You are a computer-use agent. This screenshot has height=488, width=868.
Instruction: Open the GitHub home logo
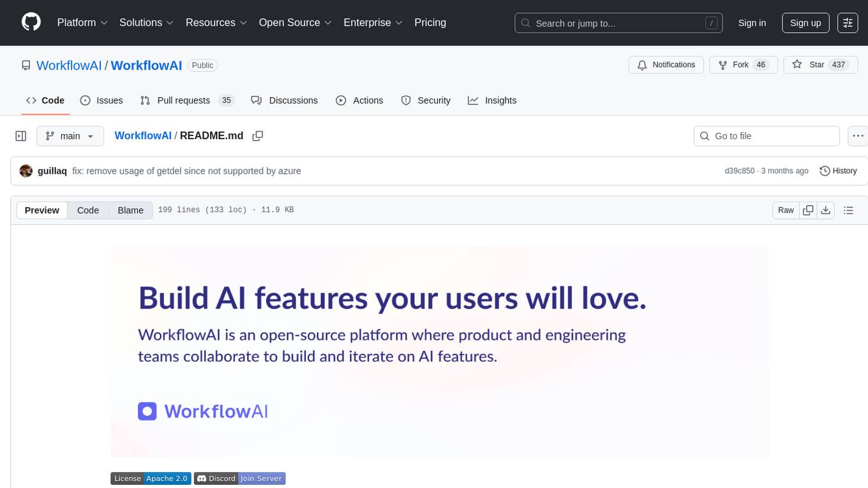pyautogui.click(x=31, y=22)
